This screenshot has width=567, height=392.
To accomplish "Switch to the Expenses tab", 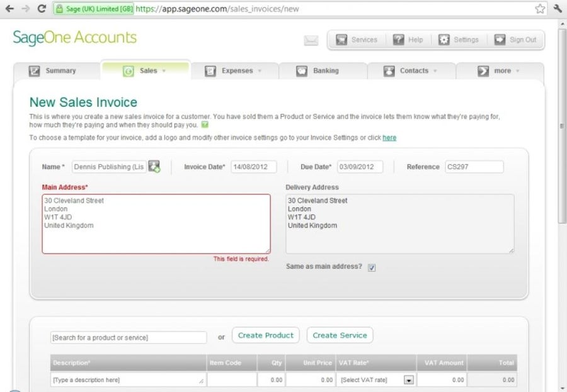I will 235,71.
